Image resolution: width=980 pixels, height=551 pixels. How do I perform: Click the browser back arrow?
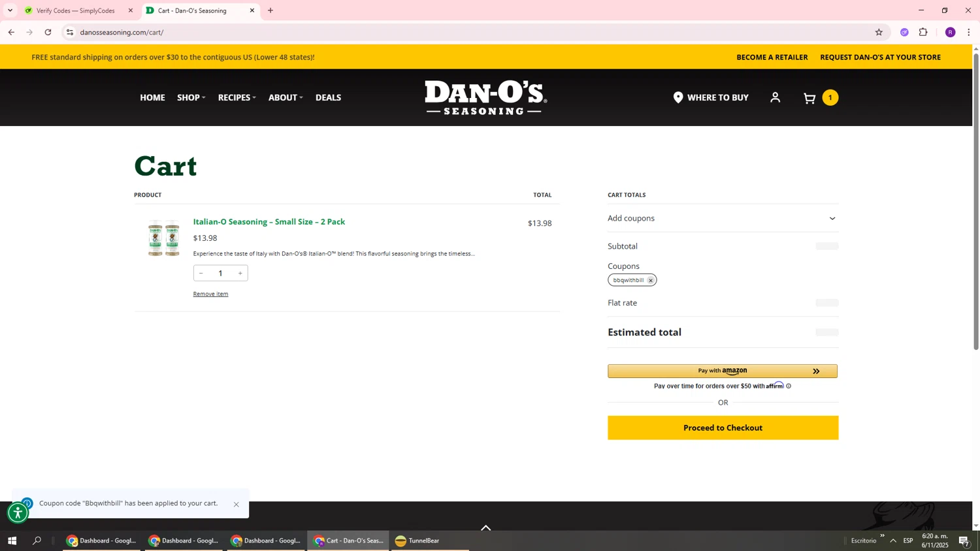pyautogui.click(x=11, y=32)
